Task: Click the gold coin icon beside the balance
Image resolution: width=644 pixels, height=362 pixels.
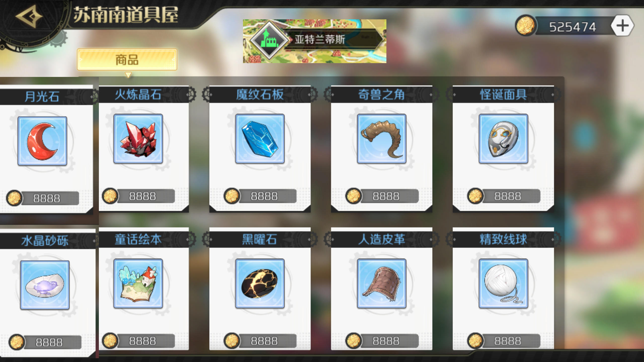Action: pos(525,26)
